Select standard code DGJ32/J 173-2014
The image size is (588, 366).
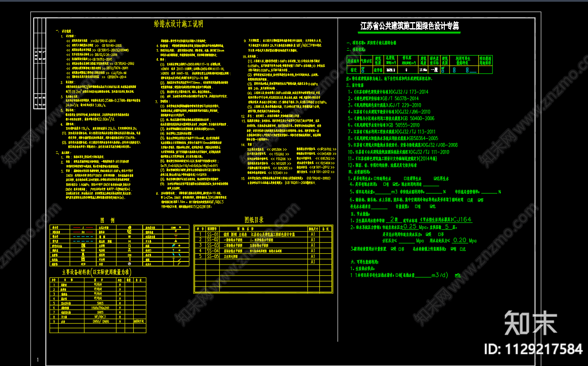click(409, 92)
